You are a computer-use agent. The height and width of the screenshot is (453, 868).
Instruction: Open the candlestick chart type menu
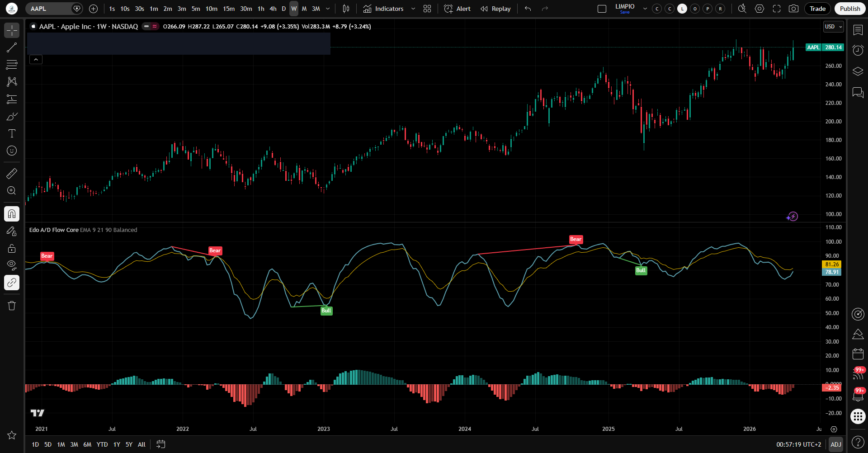[346, 9]
